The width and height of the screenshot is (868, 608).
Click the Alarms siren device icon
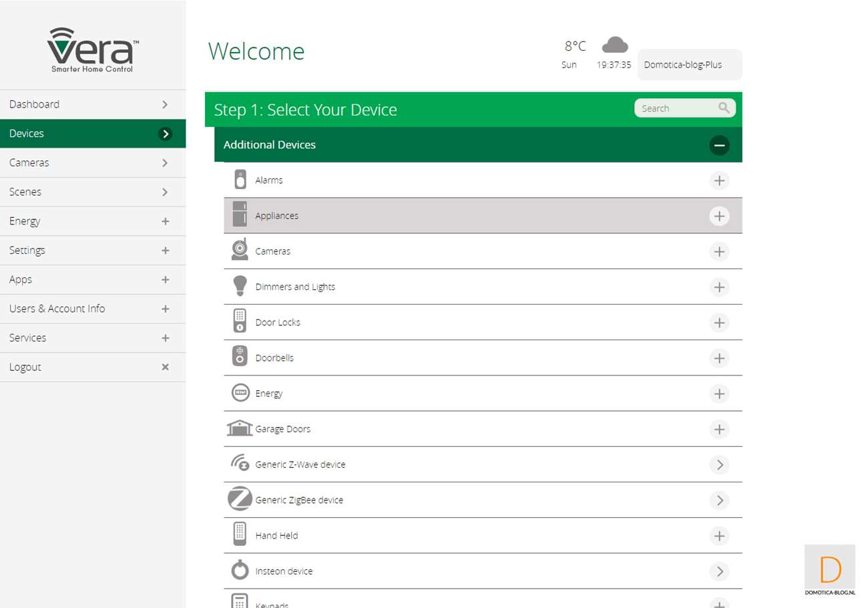(x=240, y=180)
